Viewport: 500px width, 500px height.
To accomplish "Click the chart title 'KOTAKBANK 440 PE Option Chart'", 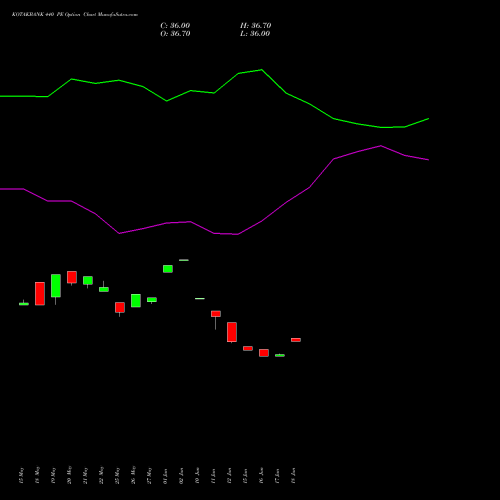I will (54, 15).
